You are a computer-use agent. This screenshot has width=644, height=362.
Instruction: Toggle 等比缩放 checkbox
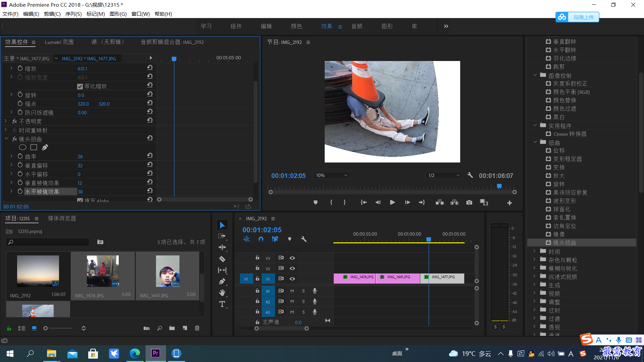coord(80,86)
